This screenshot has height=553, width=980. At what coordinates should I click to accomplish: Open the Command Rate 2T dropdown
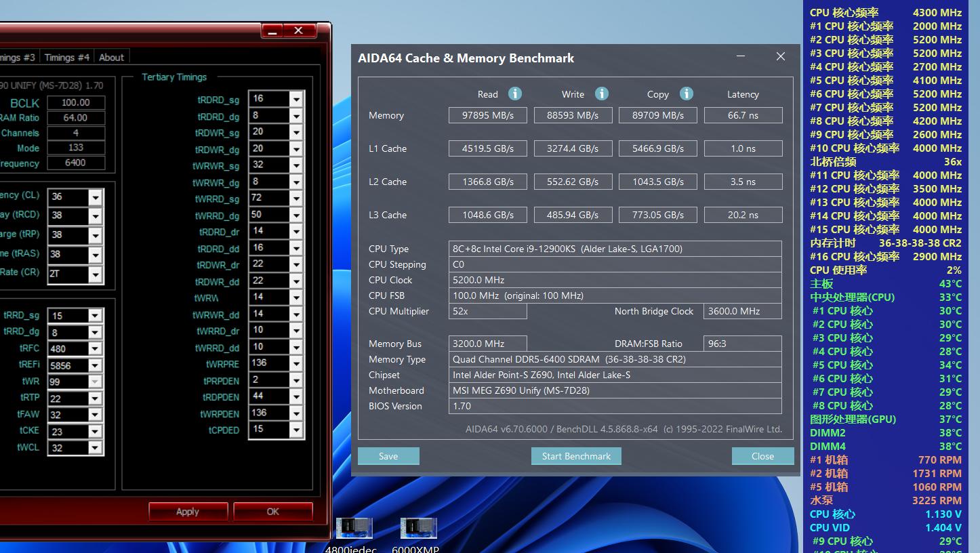point(95,275)
